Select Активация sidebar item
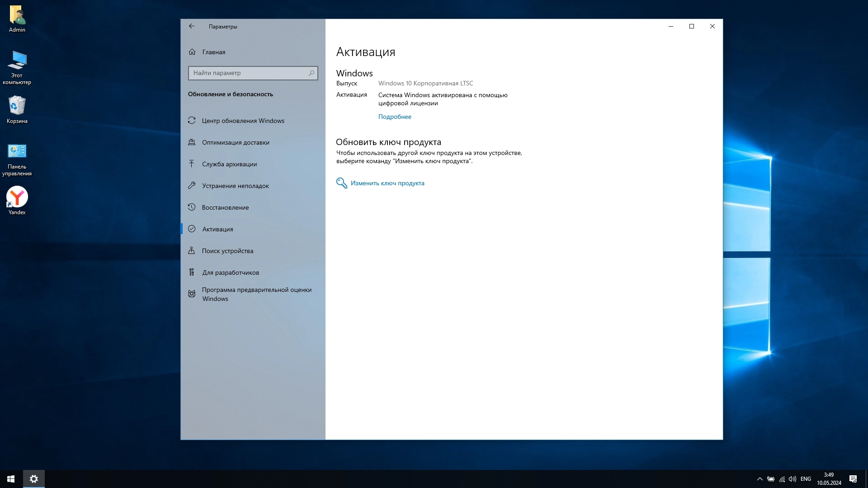 coord(217,229)
